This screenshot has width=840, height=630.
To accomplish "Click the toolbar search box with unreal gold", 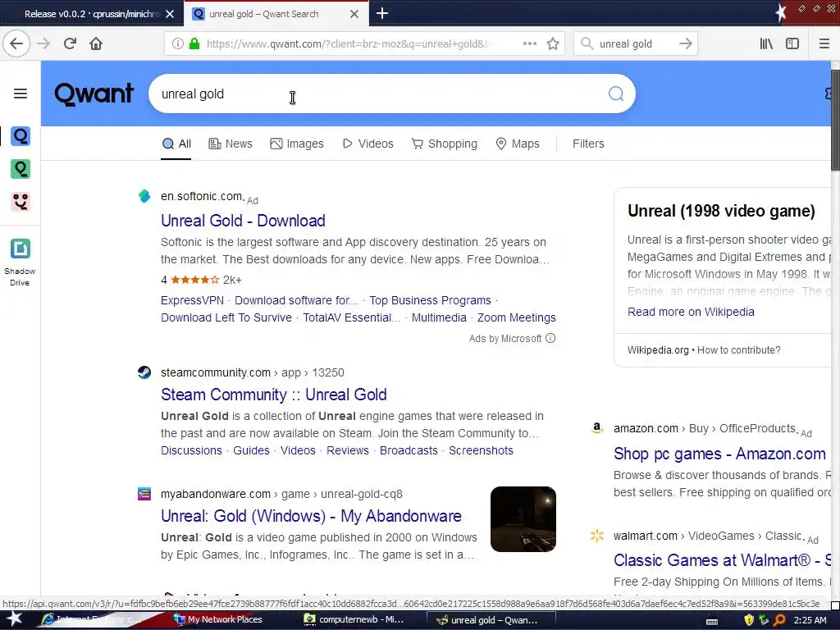I will click(636, 44).
